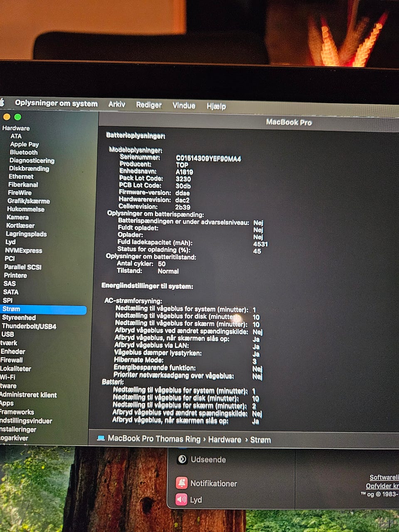Open the Softwarelicens link in background window
Screen dimensions: 399x532
[x=384, y=478]
